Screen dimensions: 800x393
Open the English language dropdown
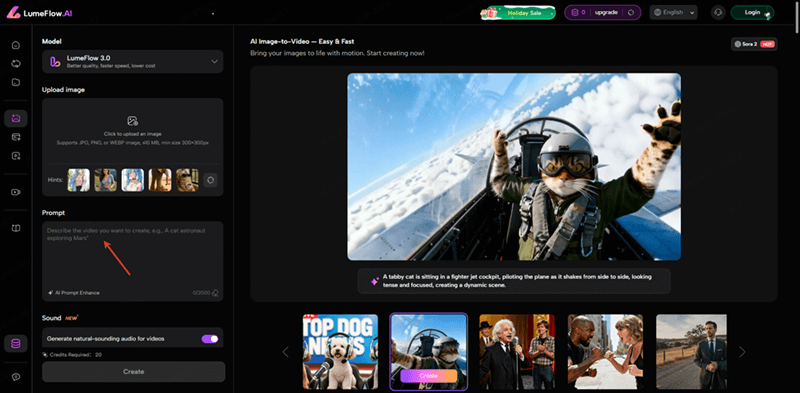pos(673,13)
